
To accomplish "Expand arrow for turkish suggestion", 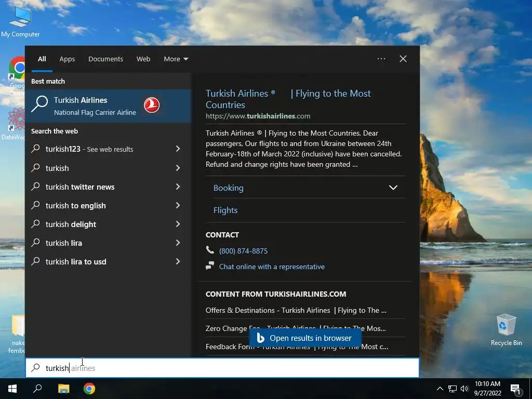I will tap(178, 168).
